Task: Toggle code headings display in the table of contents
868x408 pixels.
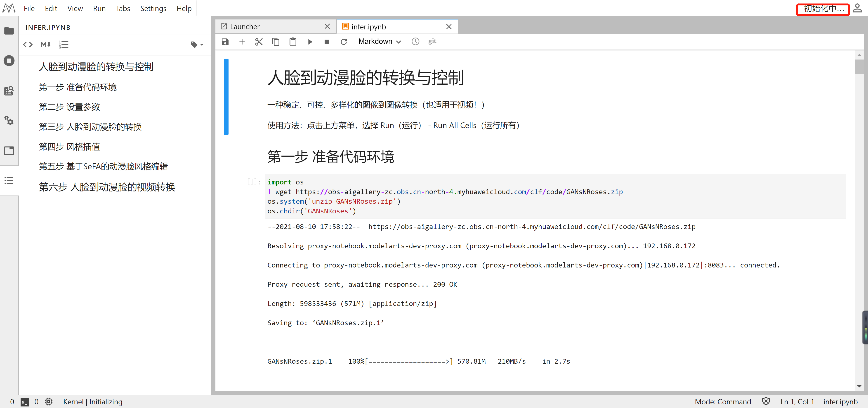Action: click(x=28, y=45)
